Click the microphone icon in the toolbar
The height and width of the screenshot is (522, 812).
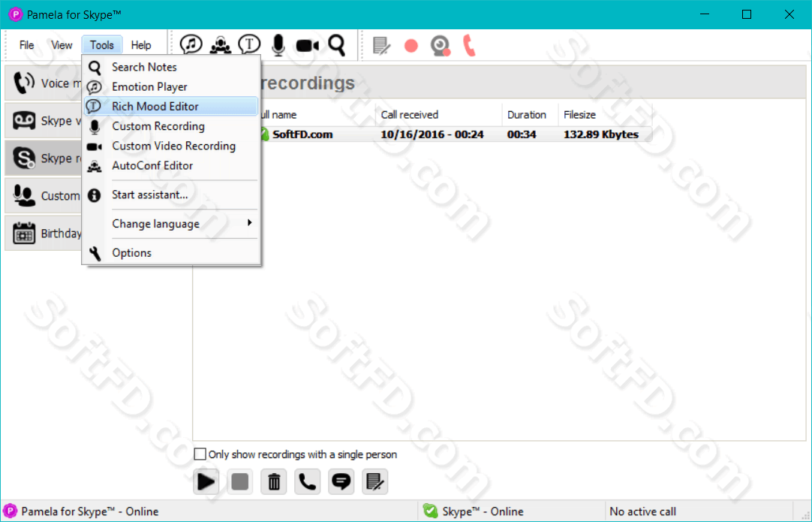pos(278,45)
